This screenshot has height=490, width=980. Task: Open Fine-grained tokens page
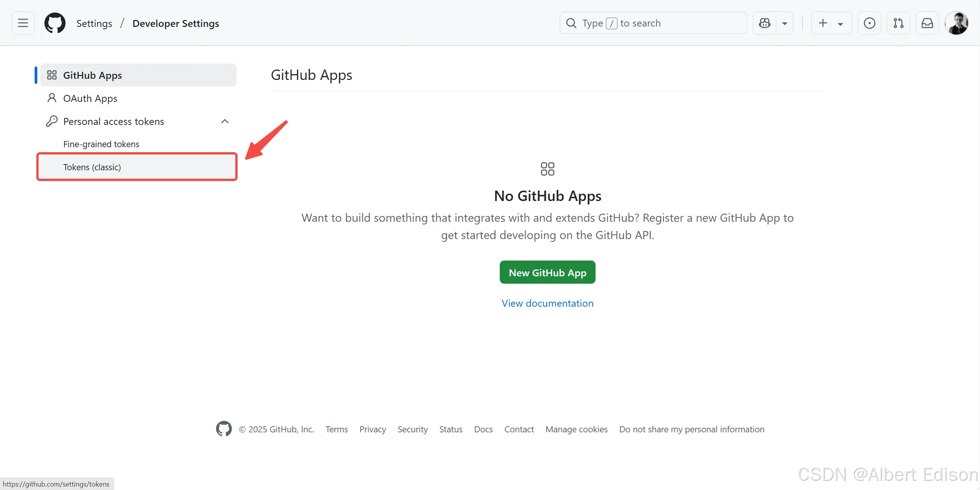pos(101,144)
